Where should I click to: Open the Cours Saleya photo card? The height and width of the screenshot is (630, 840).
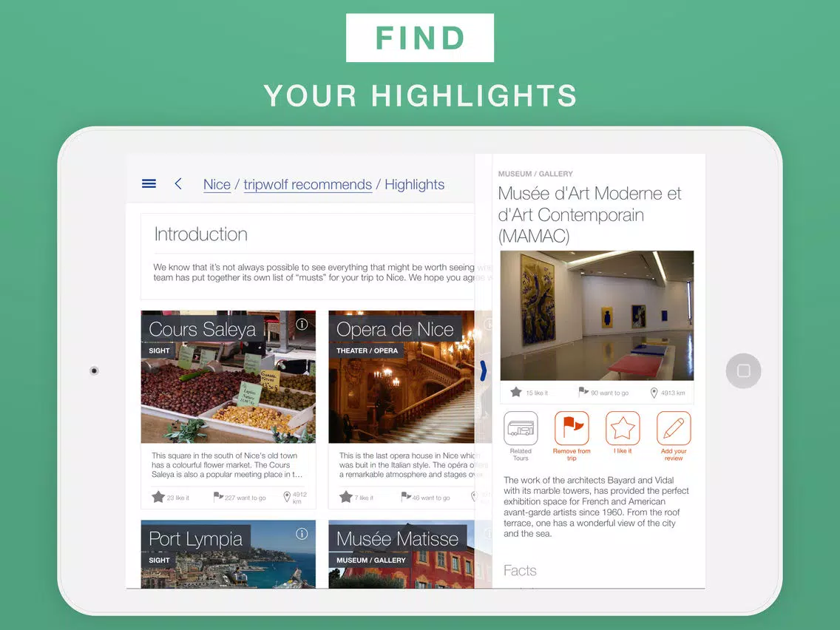coord(228,376)
